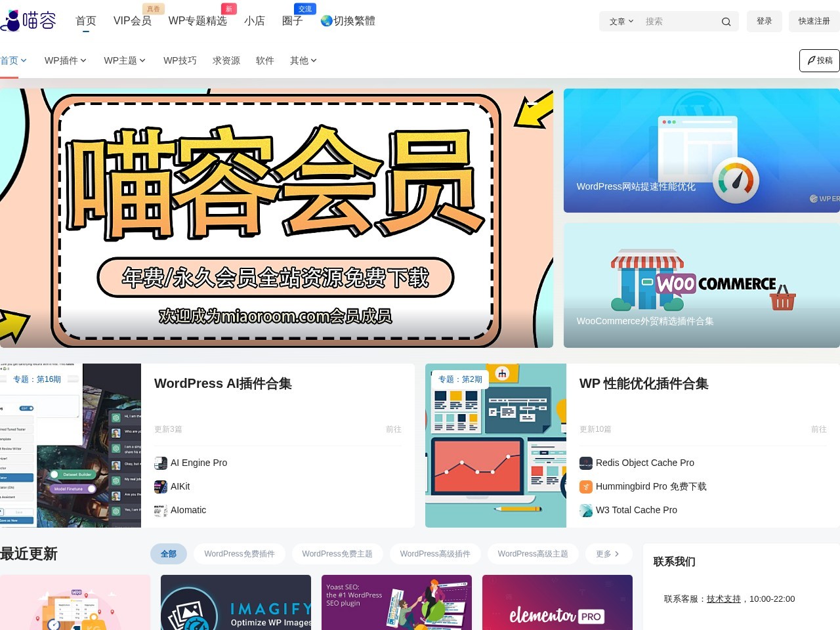The width and height of the screenshot is (840, 630).
Task: Click the globe icon beside 切換繁體
Action: 326,21
